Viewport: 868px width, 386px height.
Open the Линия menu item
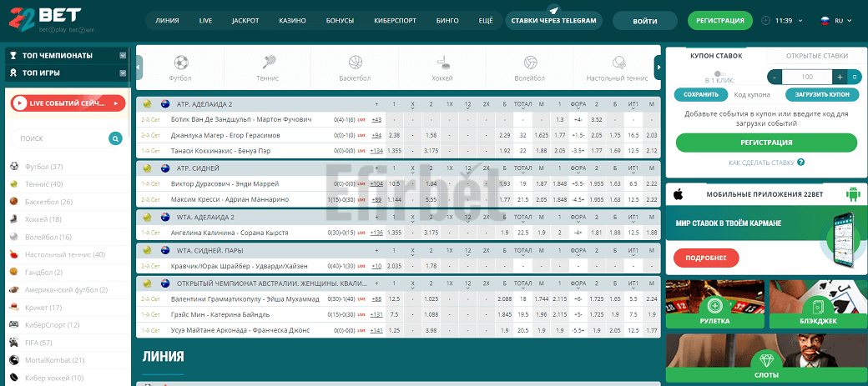coord(167,21)
